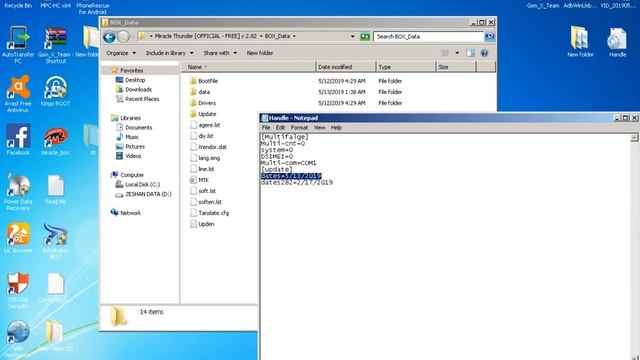Select Computer in navigation pane

pyautogui.click(x=127, y=175)
